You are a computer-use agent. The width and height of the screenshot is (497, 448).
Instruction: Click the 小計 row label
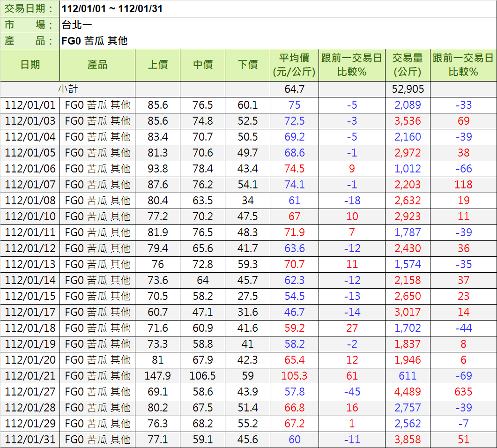pos(68,89)
